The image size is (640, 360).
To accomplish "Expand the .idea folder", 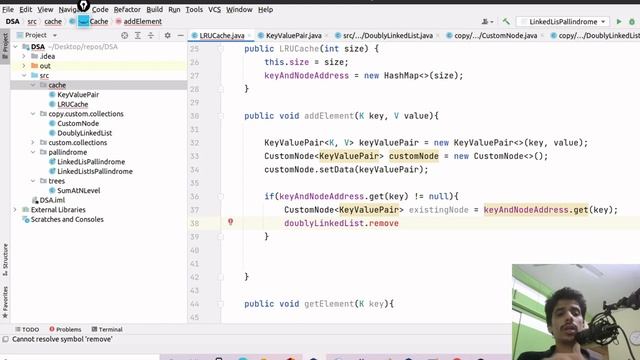I will tap(24, 56).
